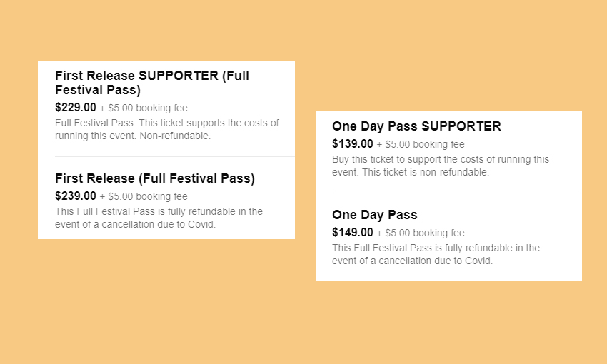Click the booking fee text beside $239.00

pyautogui.click(x=147, y=197)
